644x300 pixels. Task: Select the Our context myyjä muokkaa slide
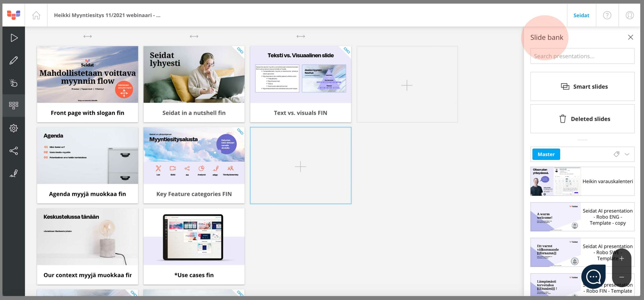tap(88, 246)
